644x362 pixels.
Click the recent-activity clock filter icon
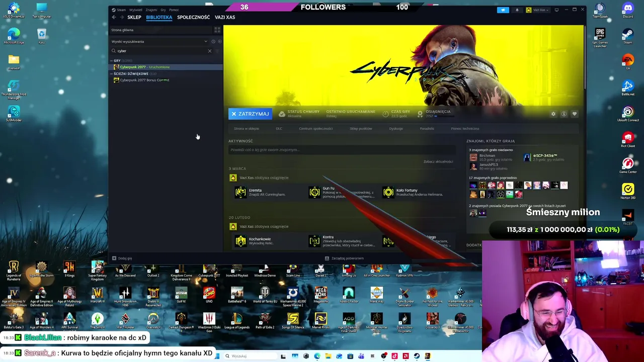coord(213,42)
